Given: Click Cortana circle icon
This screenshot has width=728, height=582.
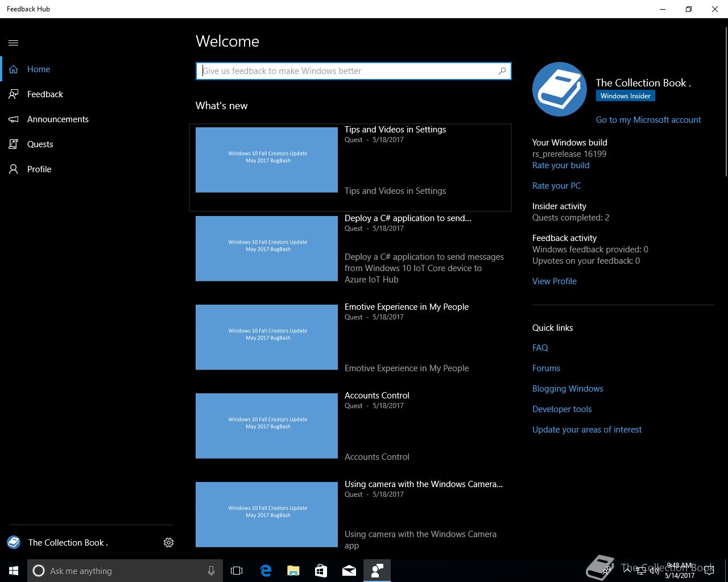Looking at the screenshot, I should tap(39, 571).
